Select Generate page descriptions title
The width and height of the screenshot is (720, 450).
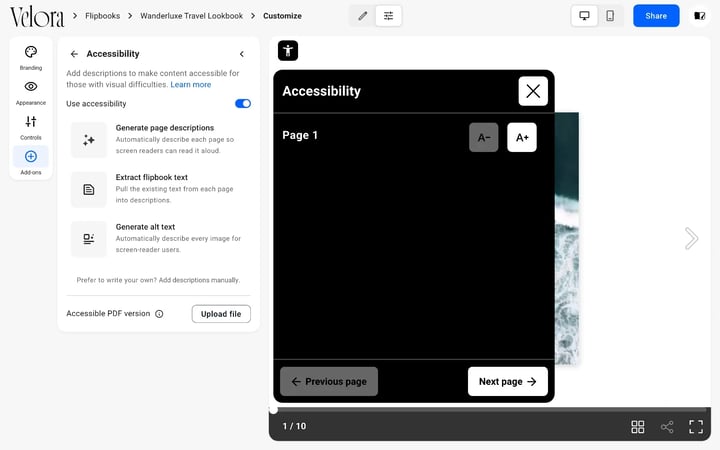pyautogui.click(x=165, y=128)
